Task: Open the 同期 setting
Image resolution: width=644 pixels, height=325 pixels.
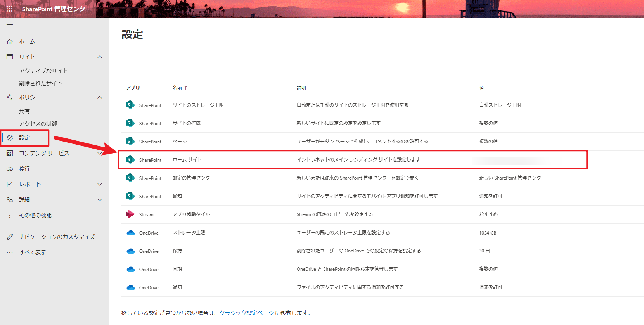Action: tap(177, 269)
